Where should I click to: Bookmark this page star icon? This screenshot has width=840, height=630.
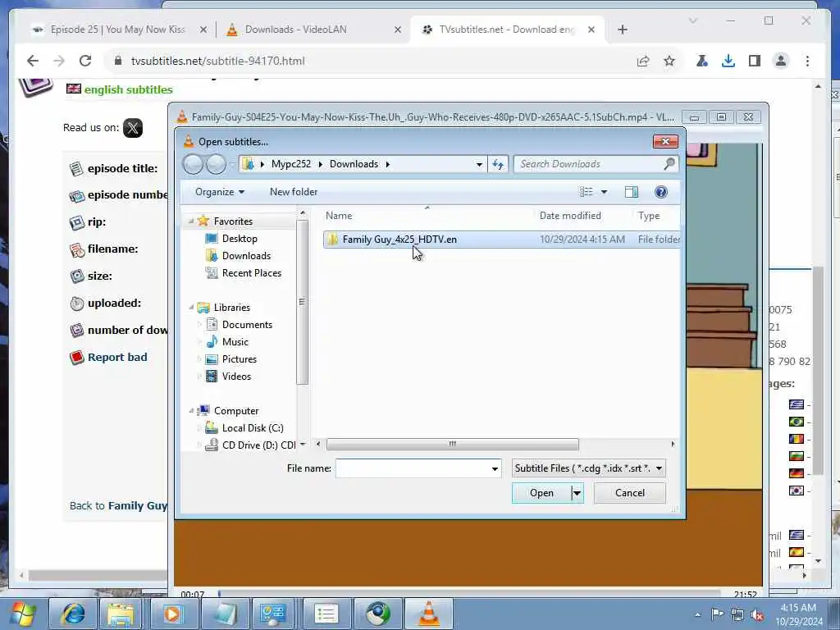(x=669, y=61)
